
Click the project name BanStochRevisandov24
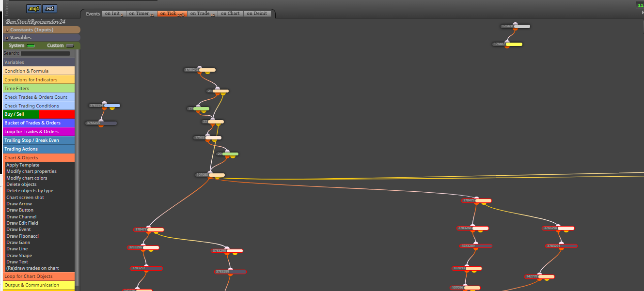[x=35, y=22]
